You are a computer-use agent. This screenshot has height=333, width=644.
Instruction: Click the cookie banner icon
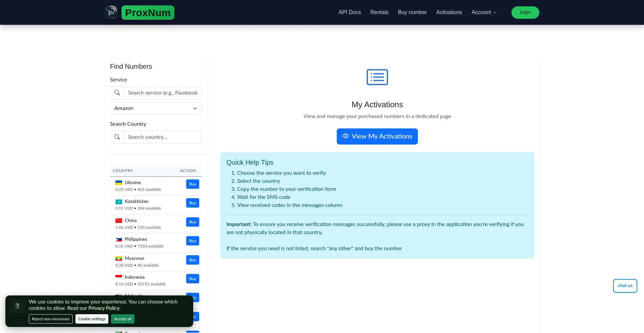coord(17,306)
